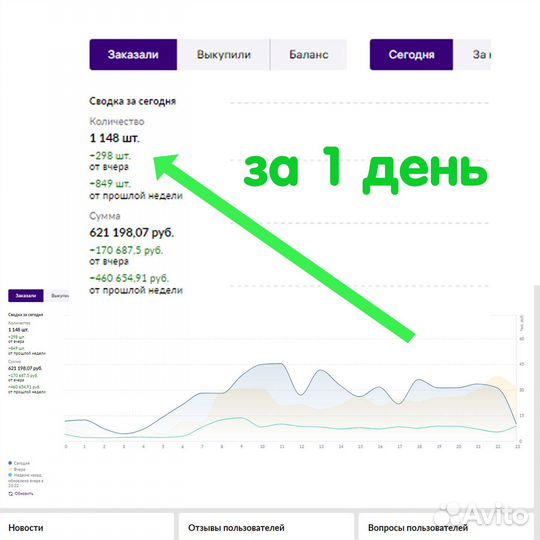Open the Новости section heading

[26, 528]
